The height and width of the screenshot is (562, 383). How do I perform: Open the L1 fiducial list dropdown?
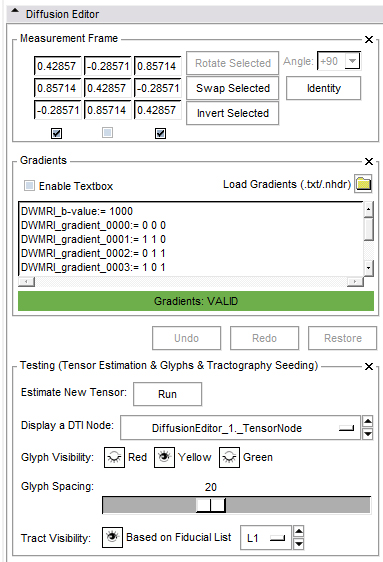[265, 538]
